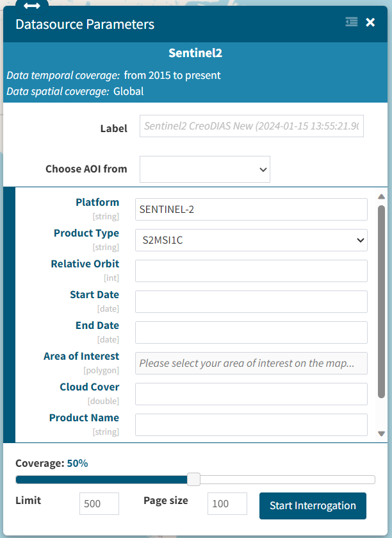The image size is (392, 538).
Task: Click the Product Type parameter label
Action: tap(86, 233)
